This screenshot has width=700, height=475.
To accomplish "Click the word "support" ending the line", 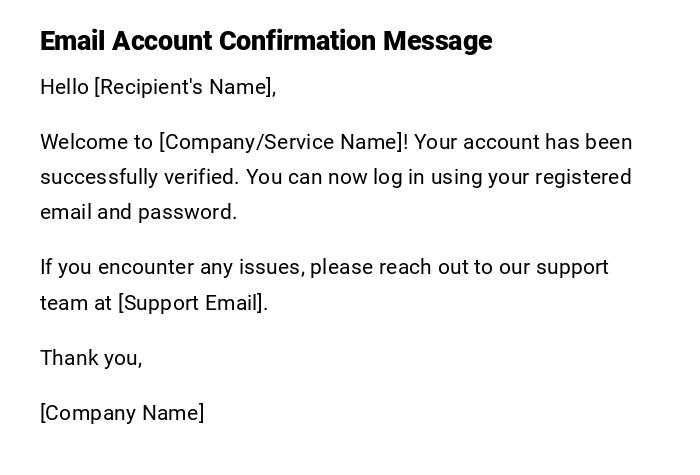I will coord(572,267).
